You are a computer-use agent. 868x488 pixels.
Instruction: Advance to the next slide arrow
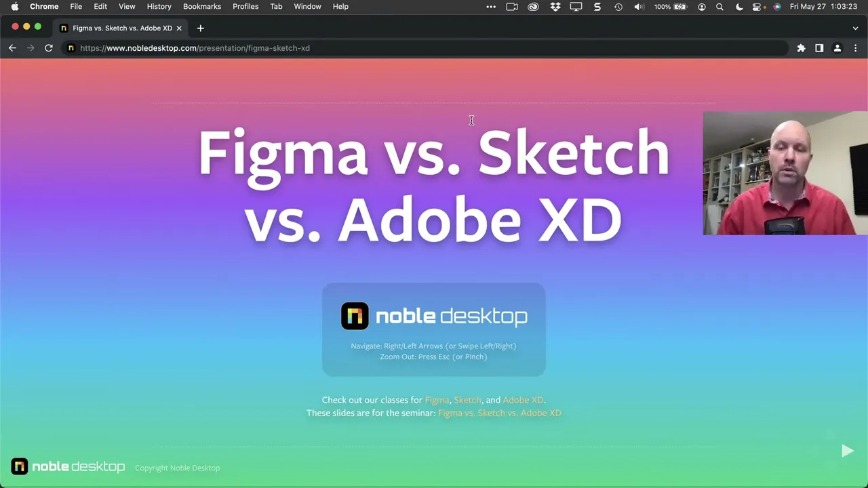(x=847, y=451)
